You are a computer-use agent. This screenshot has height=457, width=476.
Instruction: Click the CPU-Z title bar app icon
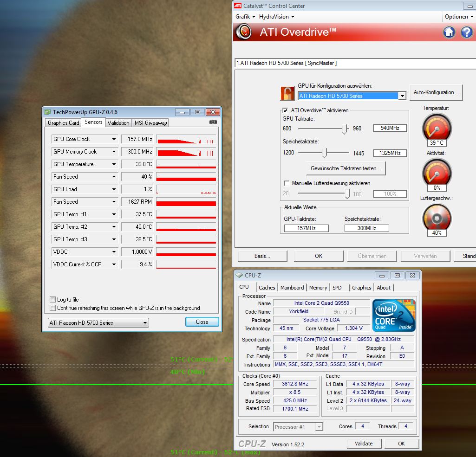(240, 275)
